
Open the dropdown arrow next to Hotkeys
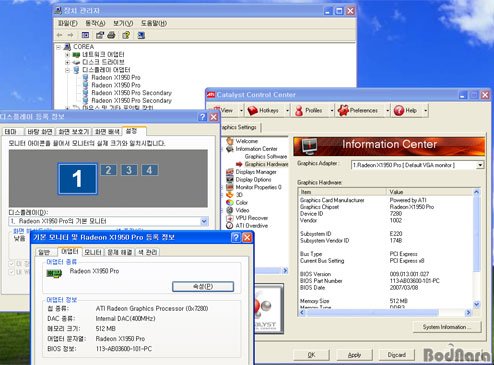(x=287, y=110)
